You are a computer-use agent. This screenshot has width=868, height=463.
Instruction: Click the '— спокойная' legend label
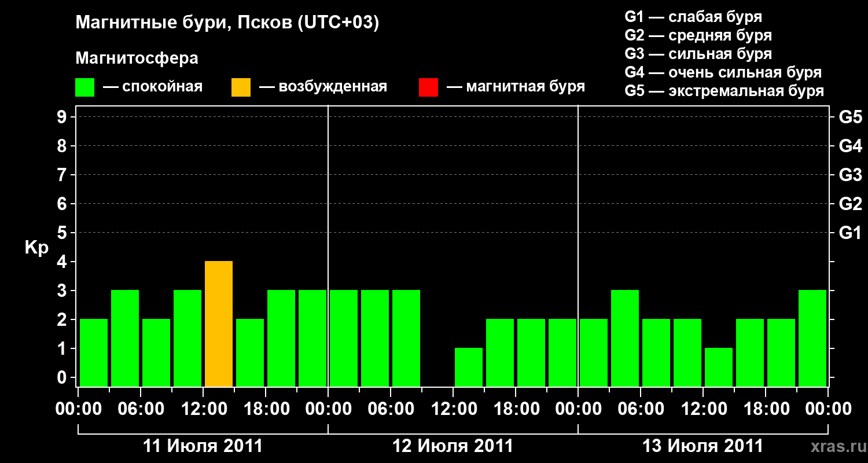153,87
